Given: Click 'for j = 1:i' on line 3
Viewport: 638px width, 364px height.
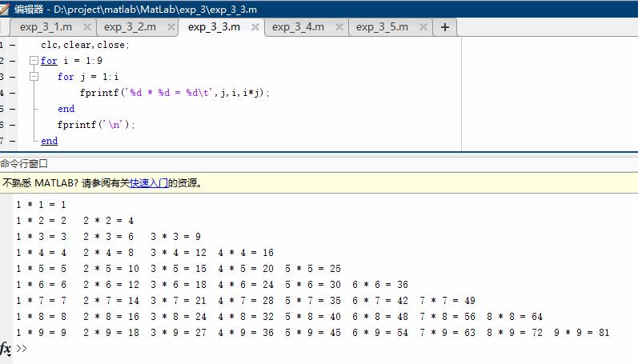Looking at the screenshot, I should pyautogui.click(x=88, y=77).
